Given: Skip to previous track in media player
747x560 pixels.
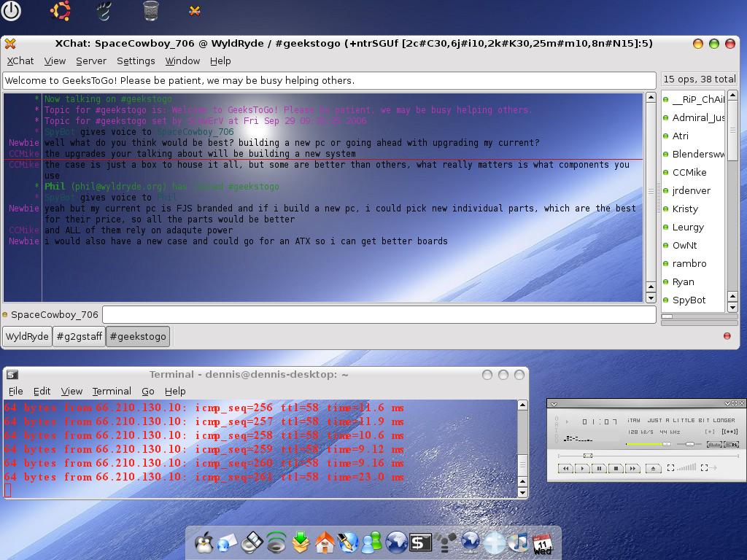Looking at the screenshot, I should tap(565, 469).
